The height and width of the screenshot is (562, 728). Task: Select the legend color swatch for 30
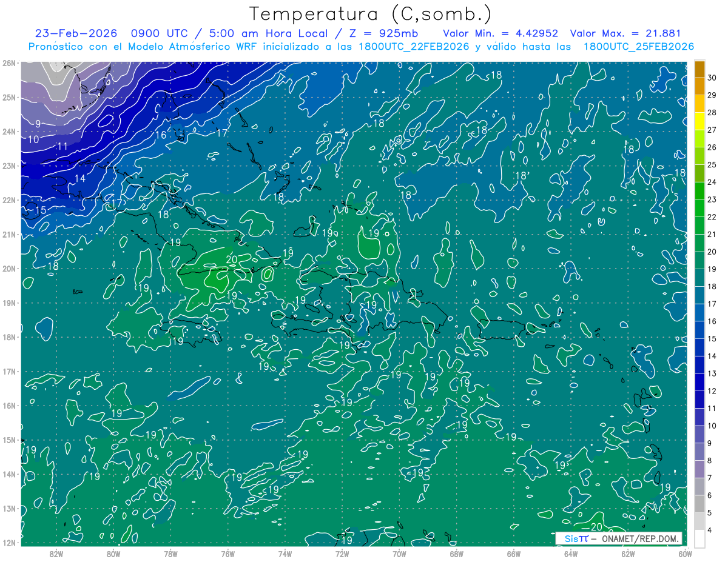pos(700,69)
